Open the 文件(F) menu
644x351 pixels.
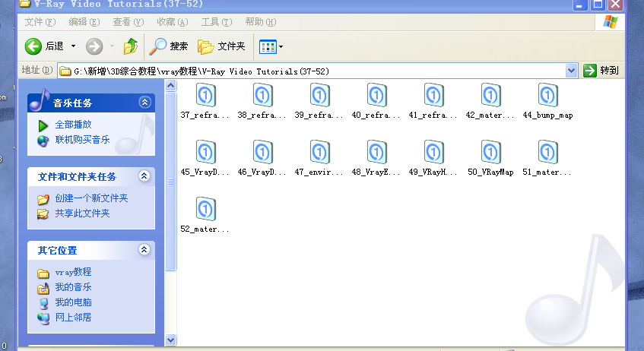tap(40, 22)
